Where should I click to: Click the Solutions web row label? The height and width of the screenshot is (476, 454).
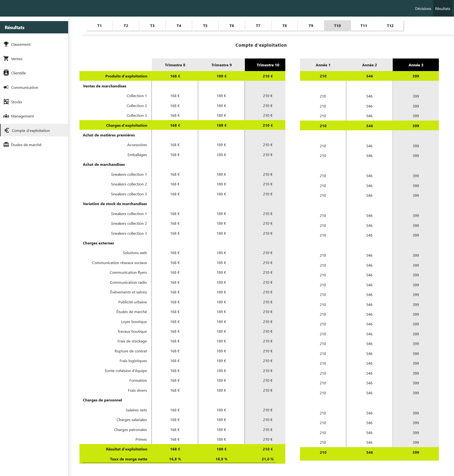click(x=135, y=253)
